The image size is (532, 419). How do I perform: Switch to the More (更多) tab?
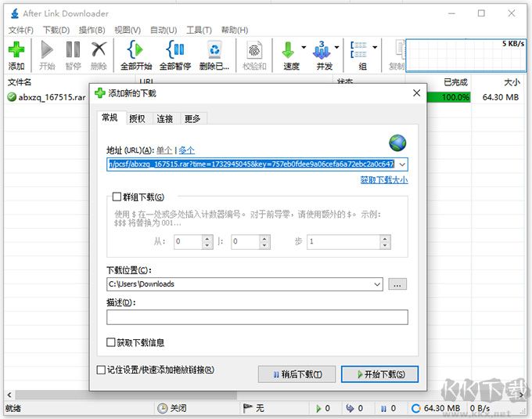192,119
